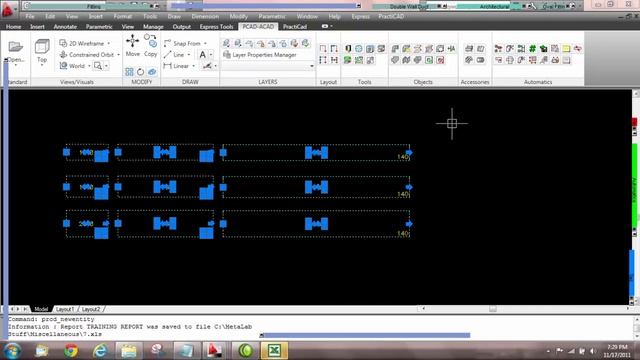This screenshot has height=360, width=640.
Task: Expand the dropdown under the Top view
Action: click(x=42, y=65)
